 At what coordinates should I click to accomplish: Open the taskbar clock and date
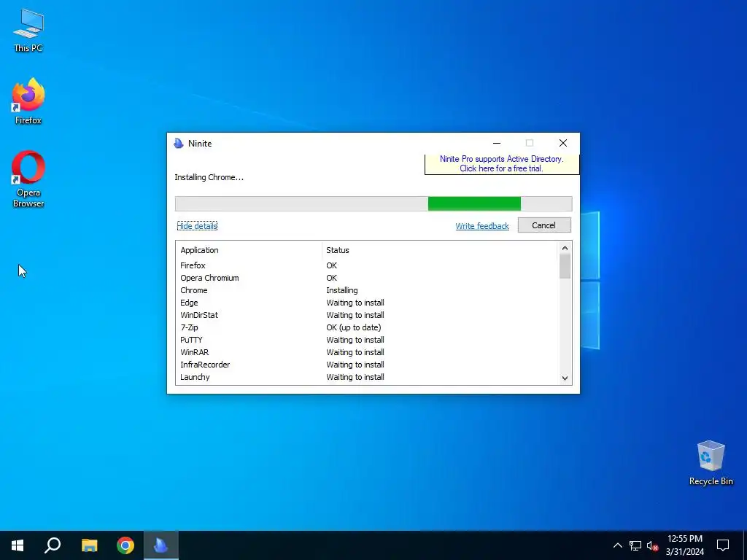tap(684, 545)
